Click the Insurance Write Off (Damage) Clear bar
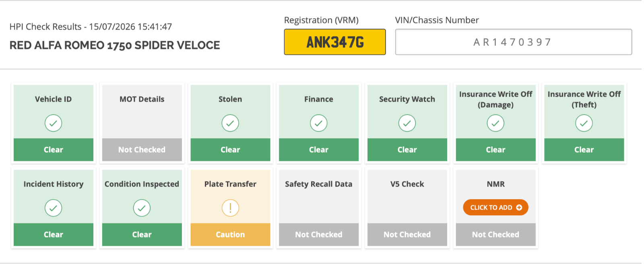 point(495,150)
